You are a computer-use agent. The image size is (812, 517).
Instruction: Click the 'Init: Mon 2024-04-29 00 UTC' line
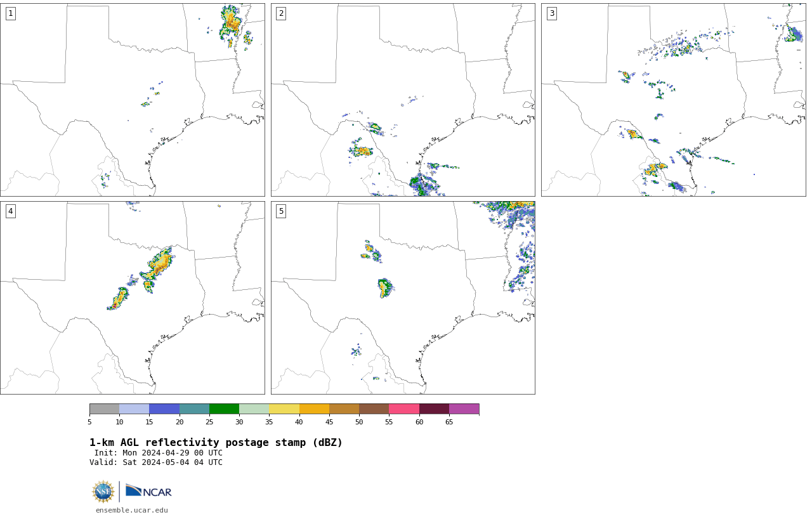159,453
